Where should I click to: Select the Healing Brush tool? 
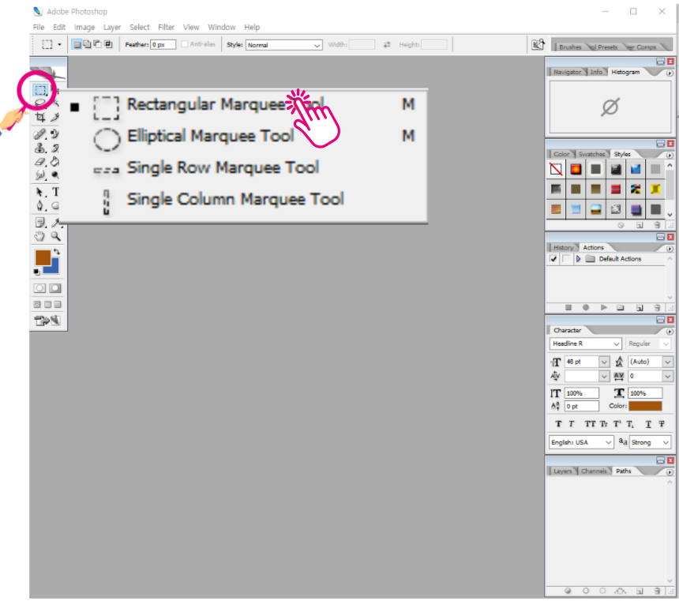(x=40, y=133)
